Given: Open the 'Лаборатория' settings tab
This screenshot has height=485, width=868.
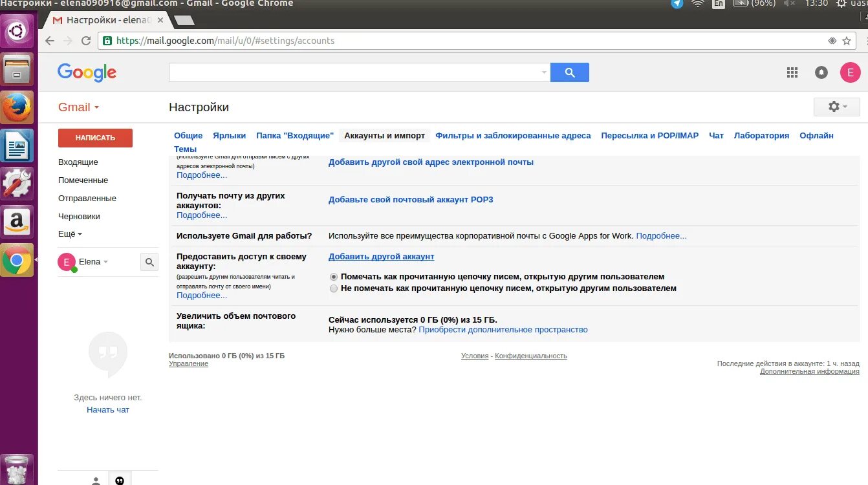Looking at the screenshot, I should 761,136.
